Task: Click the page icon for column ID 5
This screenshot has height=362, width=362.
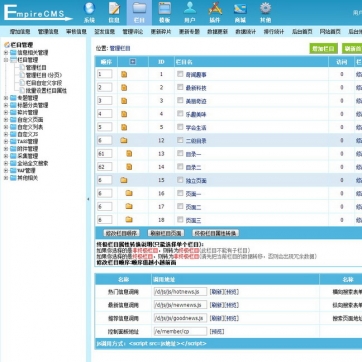Action: (x=124, y=127)
